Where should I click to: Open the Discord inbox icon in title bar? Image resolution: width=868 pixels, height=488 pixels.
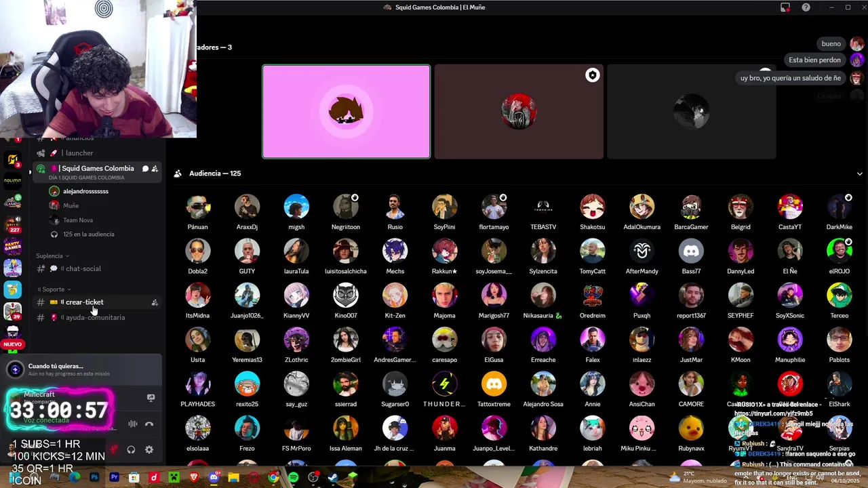785,7
